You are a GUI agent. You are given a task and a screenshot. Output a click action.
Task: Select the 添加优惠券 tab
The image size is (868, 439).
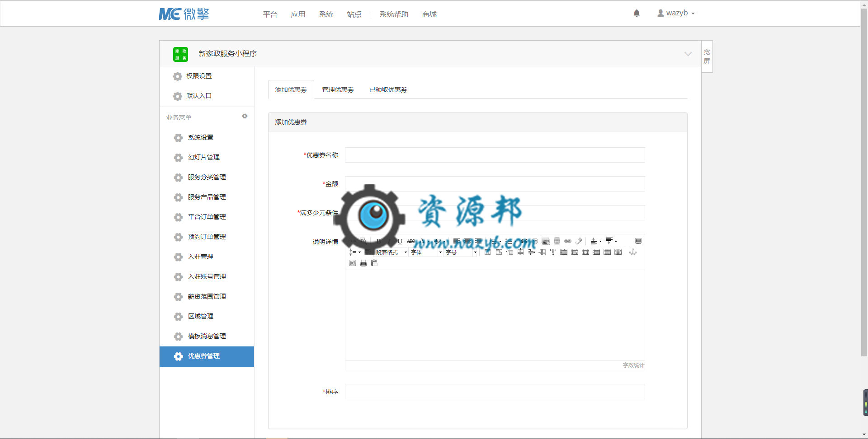291,89
